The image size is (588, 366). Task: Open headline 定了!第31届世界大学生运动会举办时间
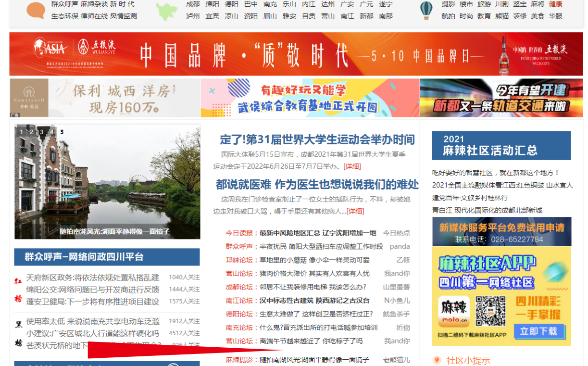click(x=317, y=140)
